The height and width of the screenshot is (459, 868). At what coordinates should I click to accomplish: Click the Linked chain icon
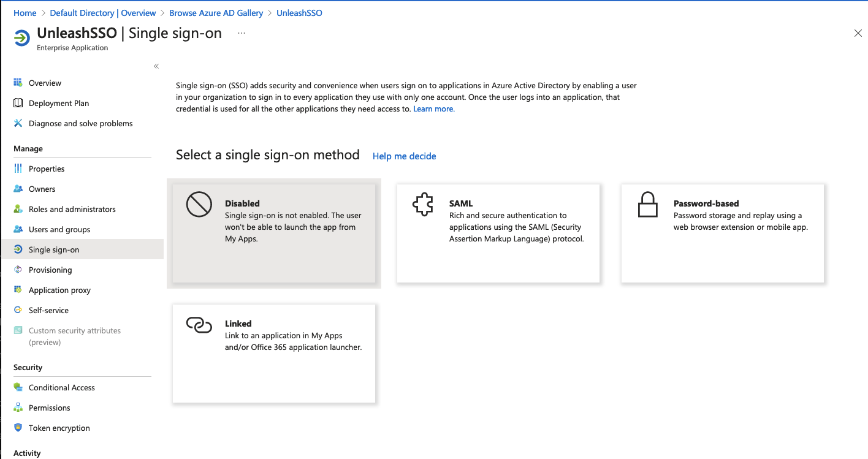[199, 325]
